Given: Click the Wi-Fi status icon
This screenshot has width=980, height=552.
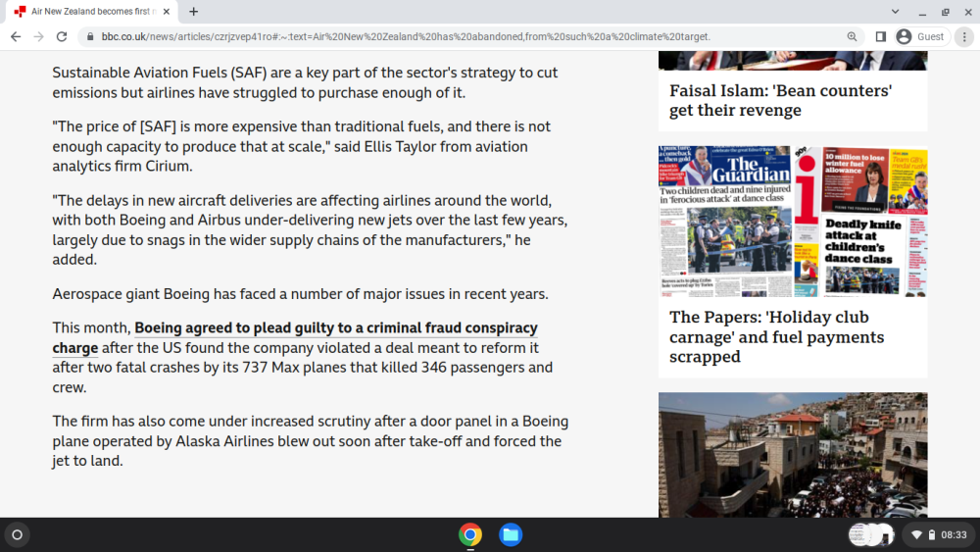Looking at the screenshot, I should click(x=917, y=534).
